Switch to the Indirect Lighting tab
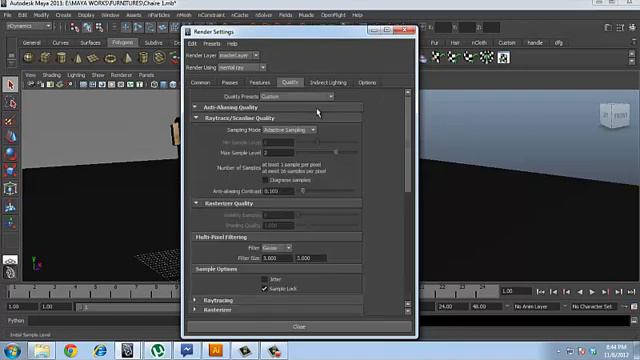 click(x=328, y=82)
